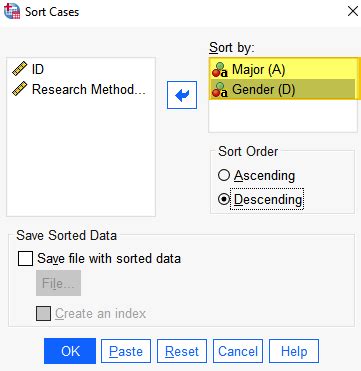The image size is (361, 371).
Task: Confirm sorting with the OK button
Action: [70, 351]
